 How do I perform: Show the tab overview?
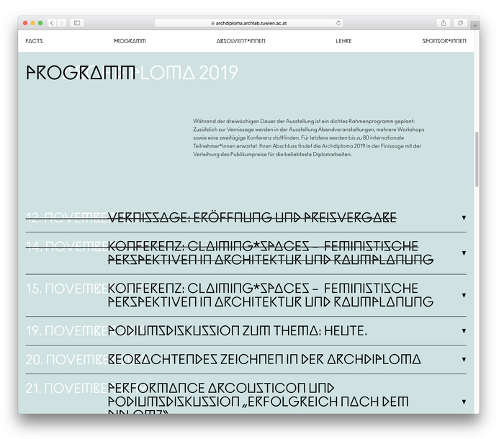459,23
